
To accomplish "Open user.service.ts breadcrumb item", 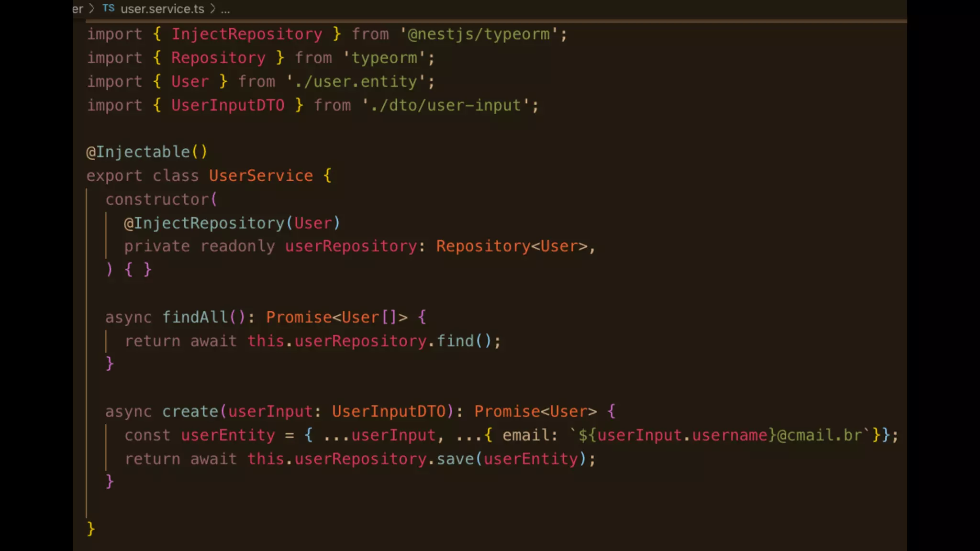I will [x=162, y=9].
